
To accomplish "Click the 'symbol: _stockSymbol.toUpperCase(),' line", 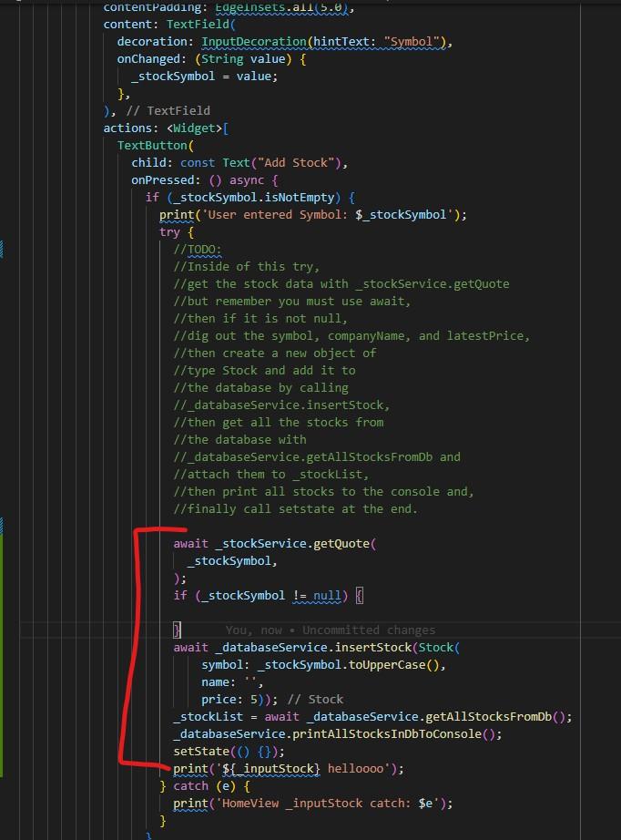I will (x=323, y=665).
